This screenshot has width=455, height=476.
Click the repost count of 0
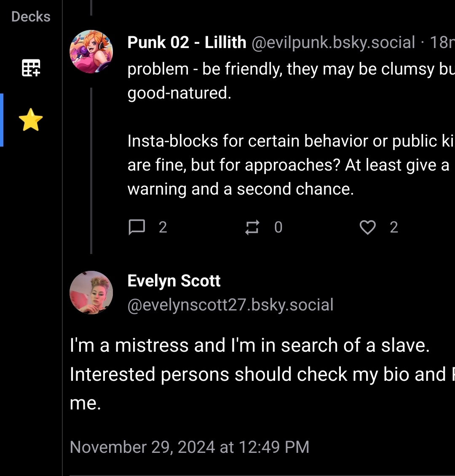pyautogui.click(x=278, y=227)
